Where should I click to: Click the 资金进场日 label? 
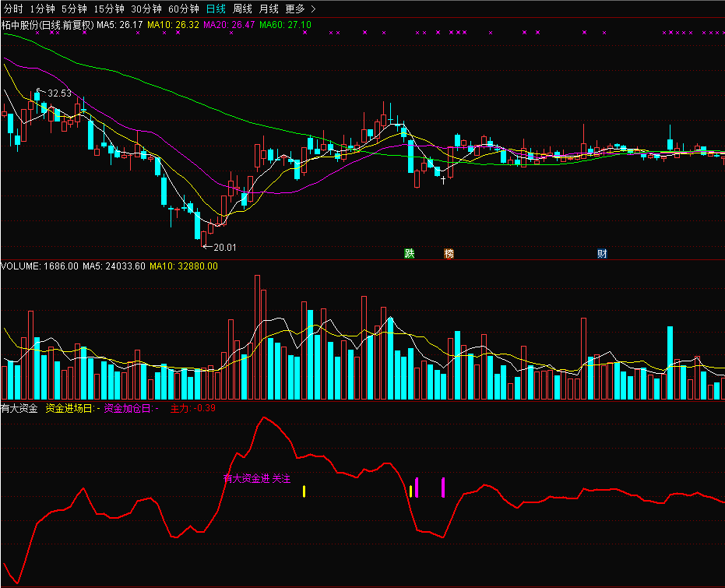tap(72, 408)
